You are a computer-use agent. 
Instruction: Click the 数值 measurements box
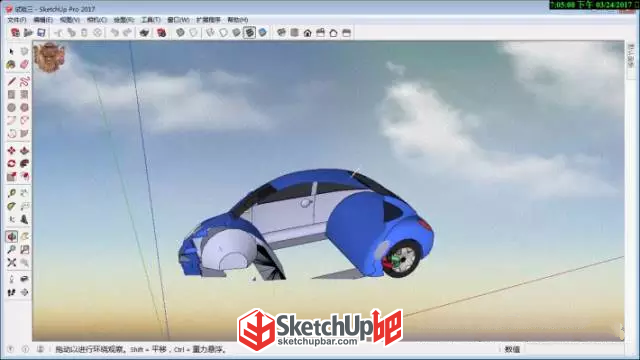[512, 349]
